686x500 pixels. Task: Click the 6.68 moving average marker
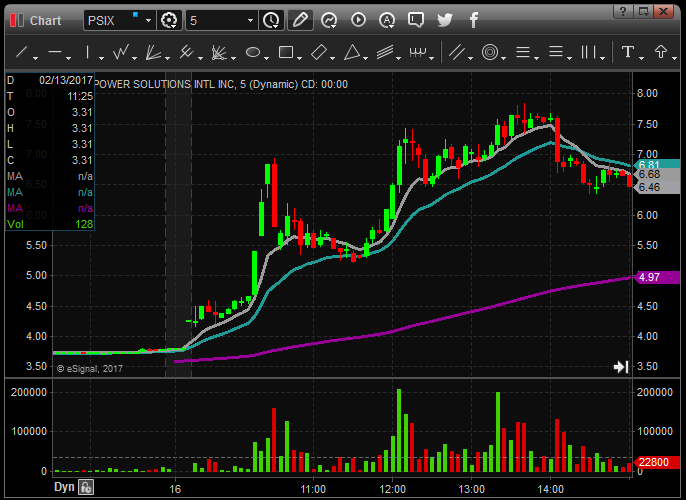(658, 175)
